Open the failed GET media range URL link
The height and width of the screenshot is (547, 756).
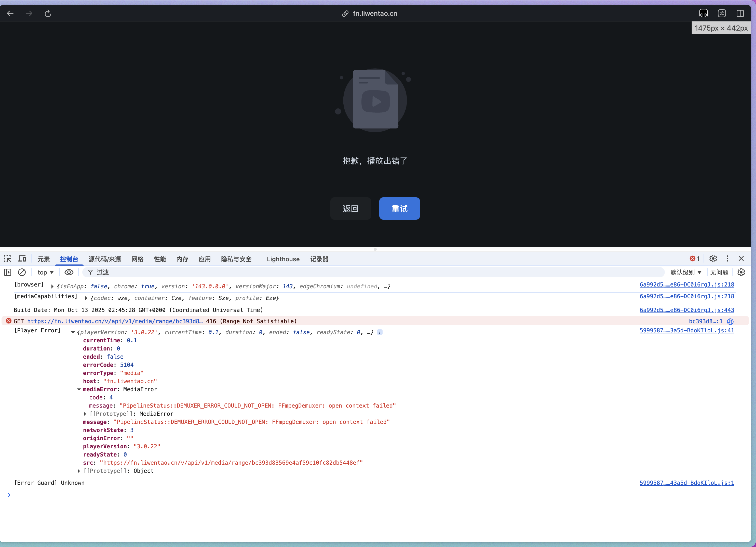point(115,321)
